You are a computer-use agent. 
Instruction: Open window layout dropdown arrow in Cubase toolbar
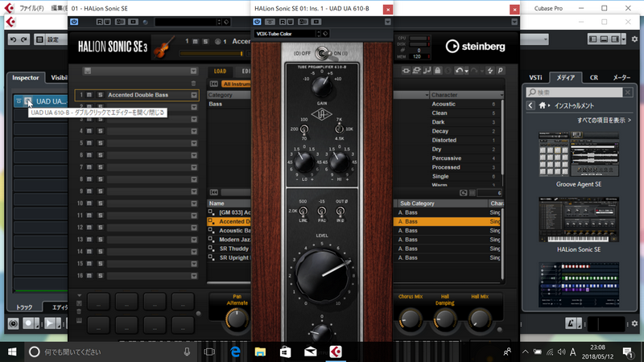(x=624, y=39)
